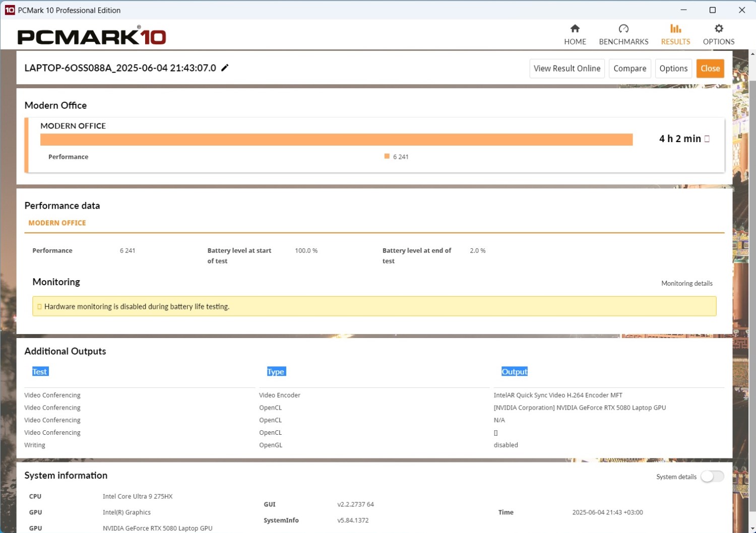Open the Benchmarks gauge icon

pos(623,29)
